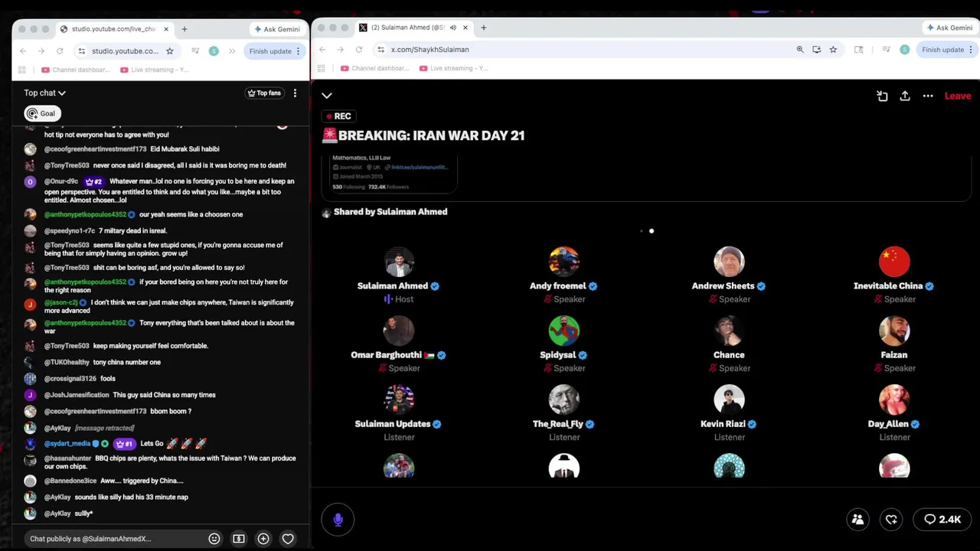Select the studio.youtube.com/live_chat tab
This screenshot has height=551, width=980.
[113, 29]
